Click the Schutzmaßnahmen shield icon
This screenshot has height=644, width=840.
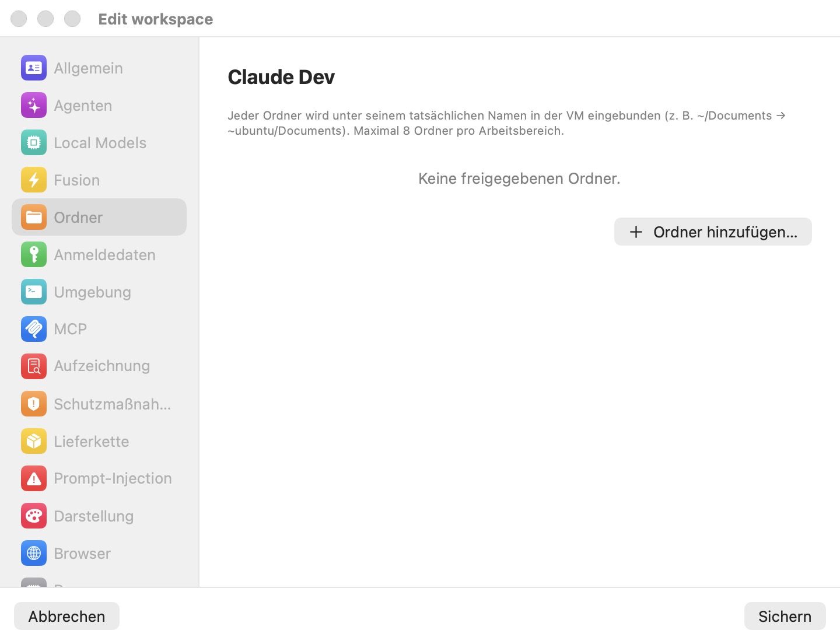coord(34,404)
